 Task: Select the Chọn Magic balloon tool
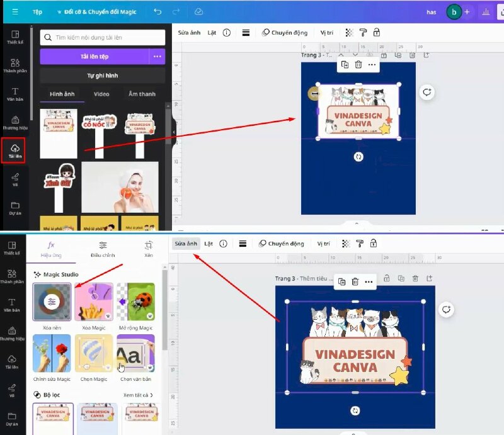(x=94, y=353)
